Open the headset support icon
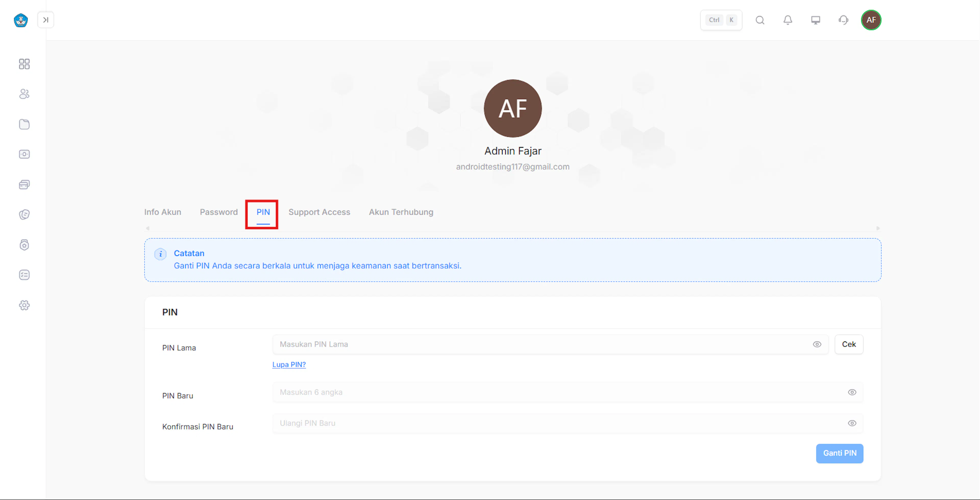This screenshot has width=980, height=500. (x=843, y=20)
